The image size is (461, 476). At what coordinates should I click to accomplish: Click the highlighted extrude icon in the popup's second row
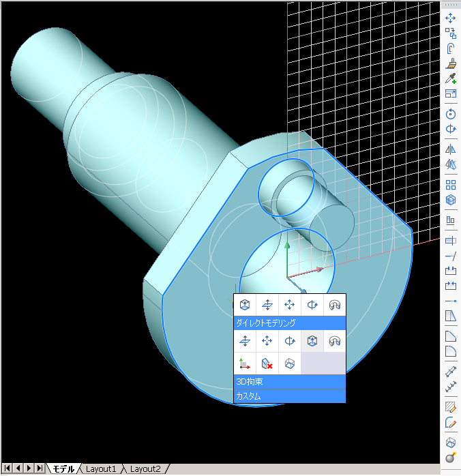312,340
